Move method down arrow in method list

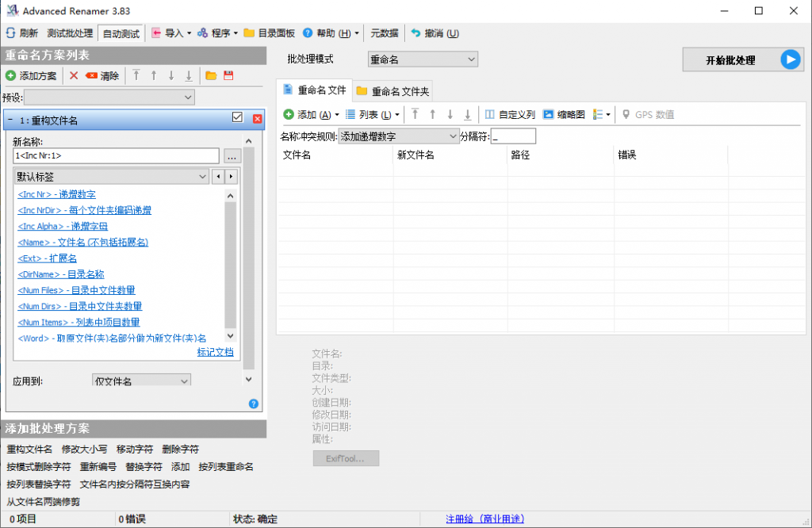(171, 75)
